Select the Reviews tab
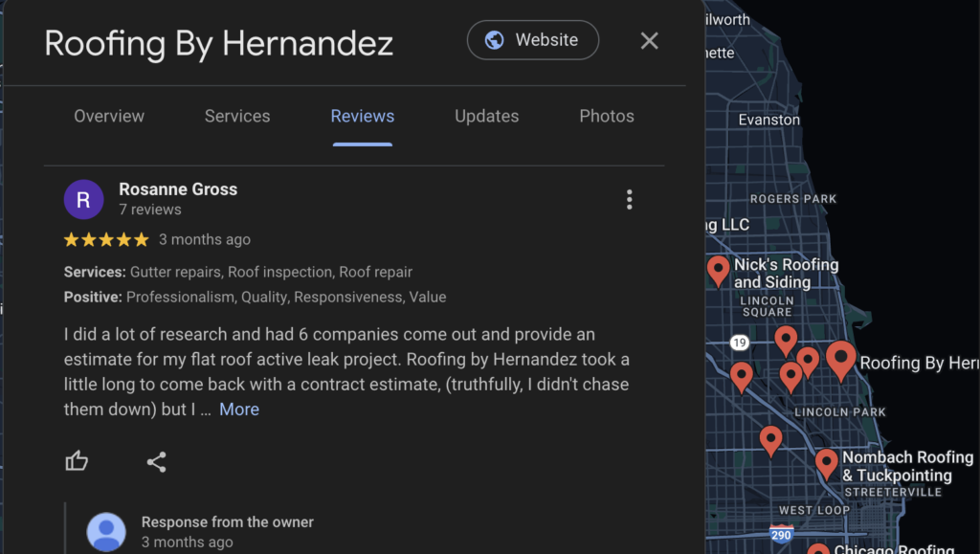980x554 pixels. (x=363, y=116)
